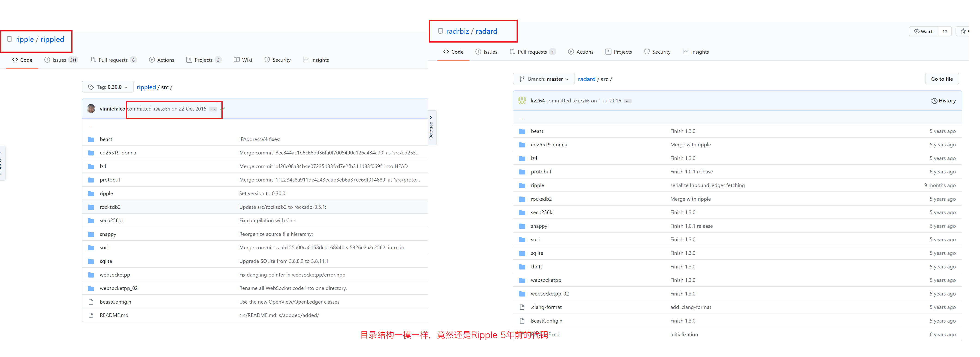The width and height of the screenshot is (980, 357).
Task: Expand commit message ellipsis for kz264 commit
Action: (628, 101)
